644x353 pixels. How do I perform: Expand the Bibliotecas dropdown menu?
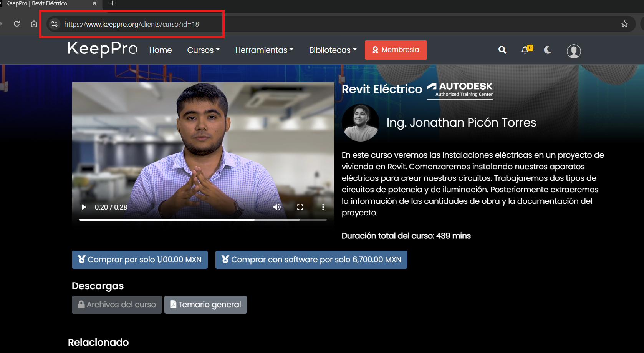[x=333, y=50]
